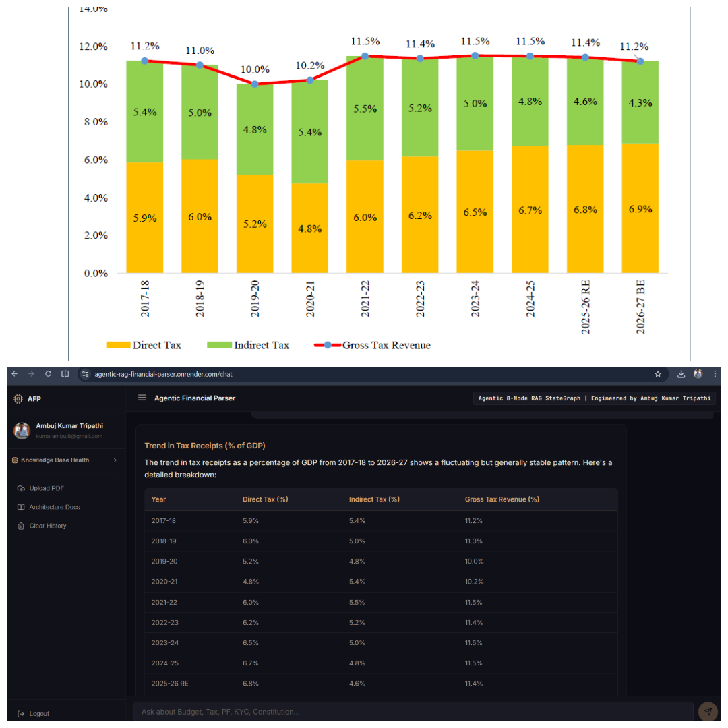Click the address bar URL
This screenshot has width=728, height=728.
[x=163, y=374]
